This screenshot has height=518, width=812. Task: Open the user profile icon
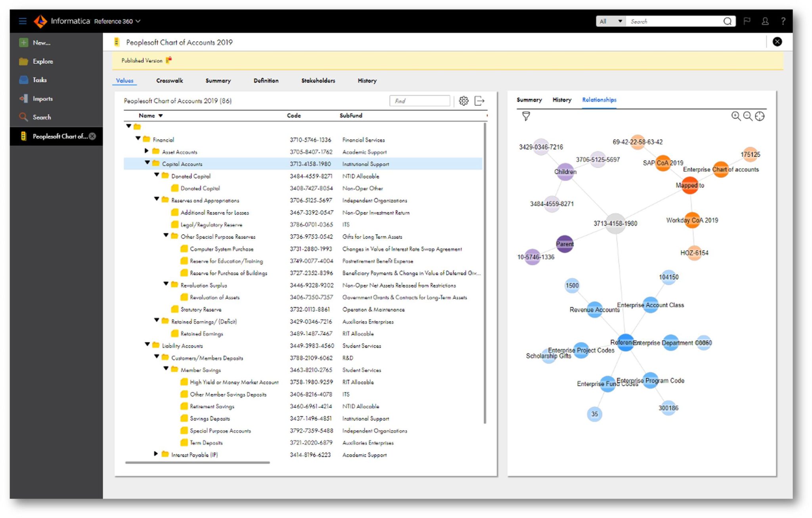pos(765,21)
